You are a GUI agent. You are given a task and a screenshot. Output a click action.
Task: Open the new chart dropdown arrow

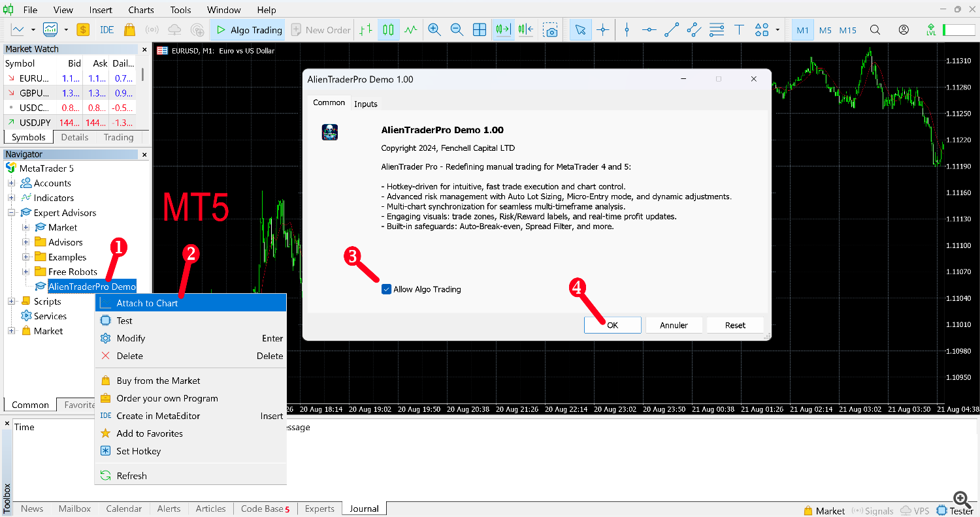[33, 30]
